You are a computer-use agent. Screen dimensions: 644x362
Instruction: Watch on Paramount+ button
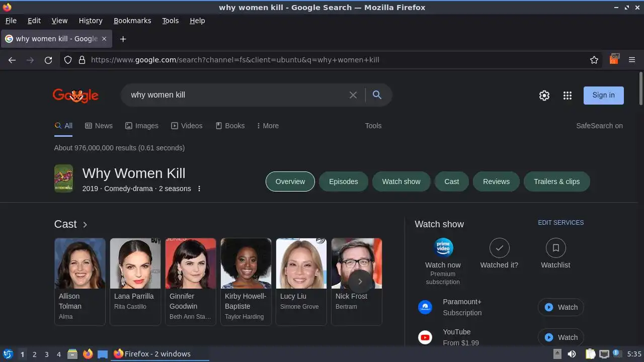(560, 307)
